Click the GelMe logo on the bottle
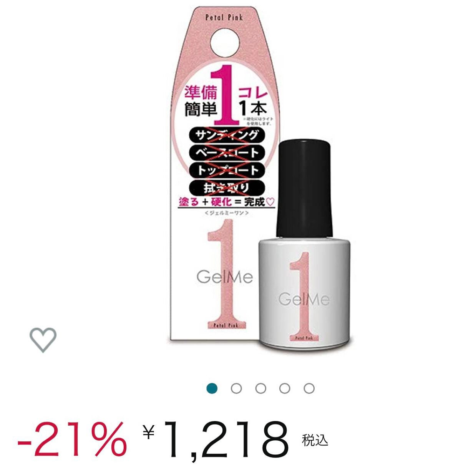This screenshot has width=461, height=476. click(x=304, y=299)
